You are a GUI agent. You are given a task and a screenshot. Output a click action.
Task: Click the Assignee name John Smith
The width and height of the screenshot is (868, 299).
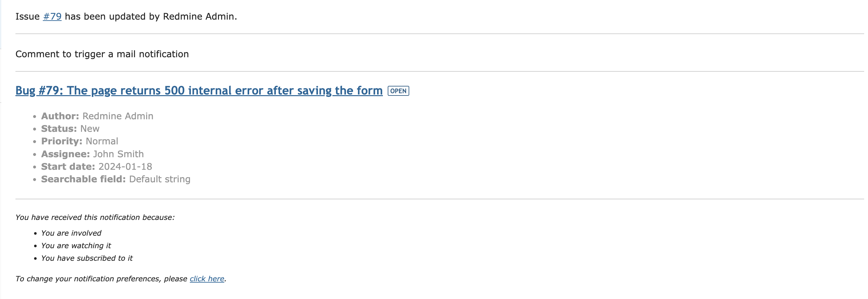click(118, 154)
